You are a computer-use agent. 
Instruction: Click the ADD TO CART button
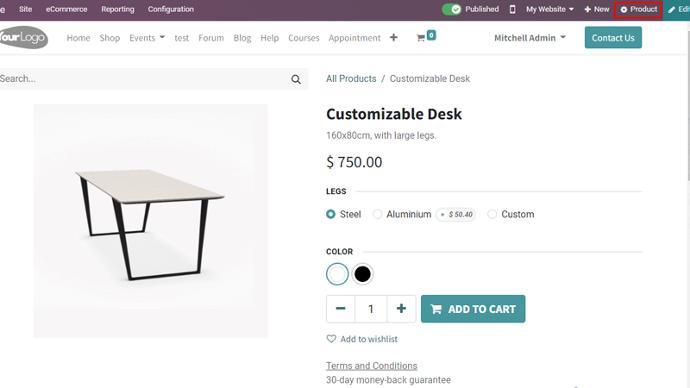(x=473, y=309)
